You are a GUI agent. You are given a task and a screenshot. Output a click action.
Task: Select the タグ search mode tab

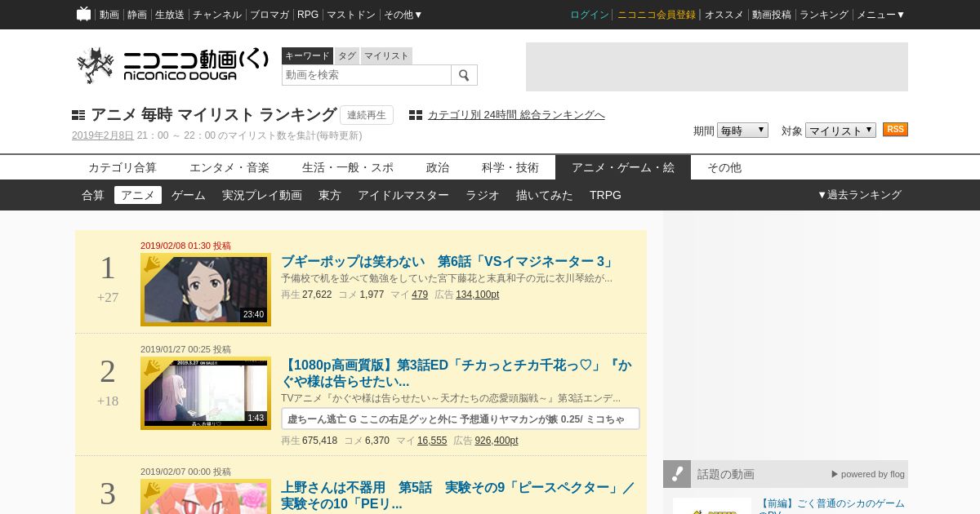coord(347,55)
